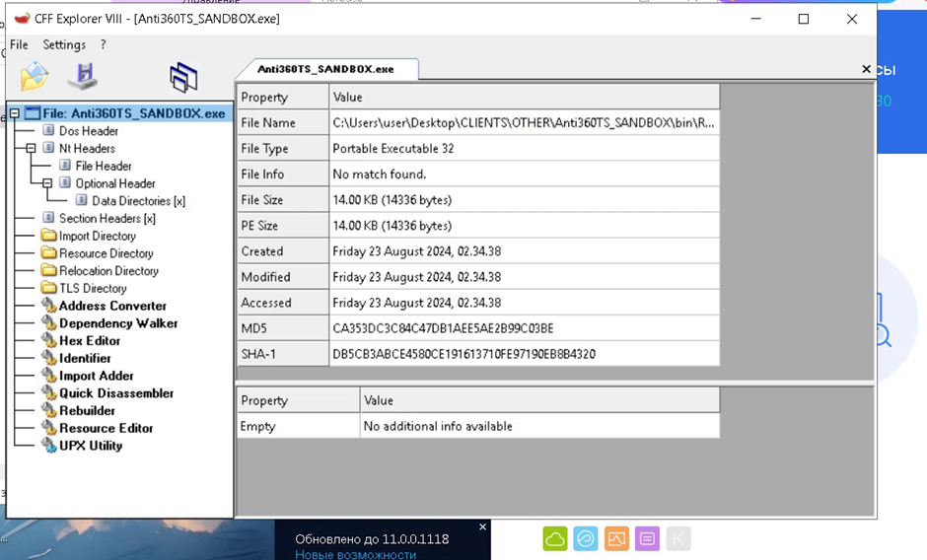
Task: Collapse the Optional Header tree branch
Action: pyautogui.click(x=48, y=182)
